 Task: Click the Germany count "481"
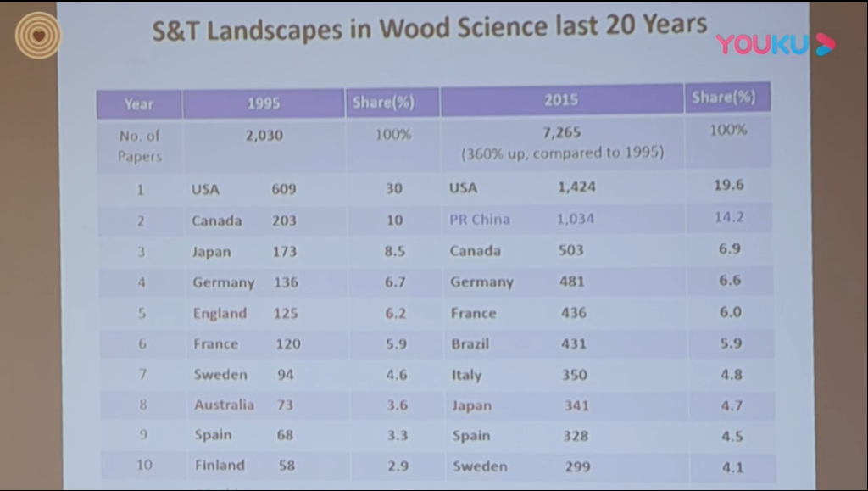(x=572, y=282)
